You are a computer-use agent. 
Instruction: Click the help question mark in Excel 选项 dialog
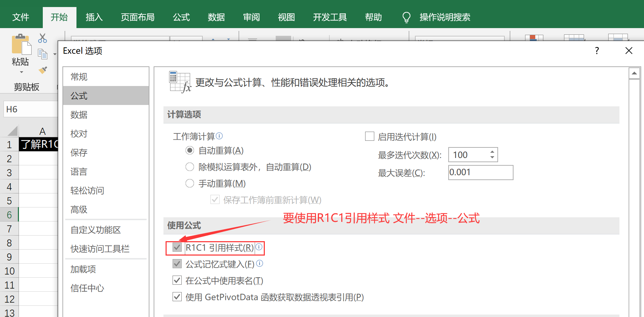[597, 51]
